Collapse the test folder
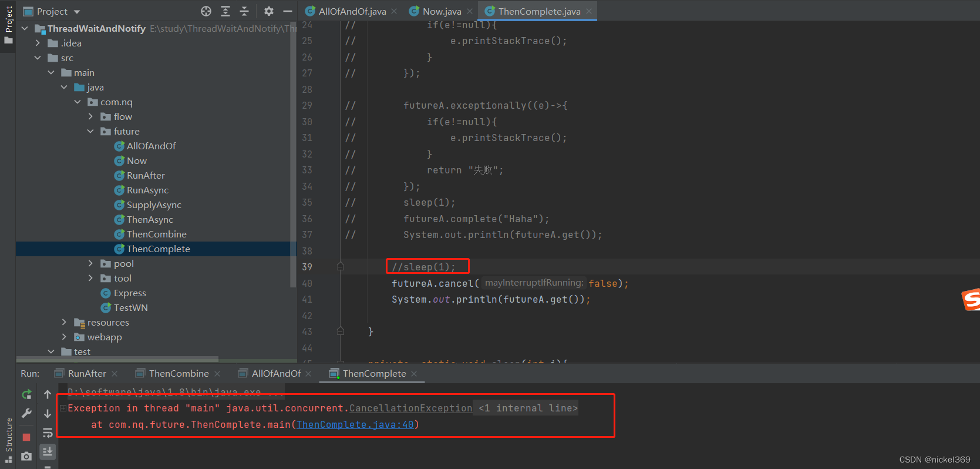The height and width of the screenshot is (469, 980). (x=51, y=351)
